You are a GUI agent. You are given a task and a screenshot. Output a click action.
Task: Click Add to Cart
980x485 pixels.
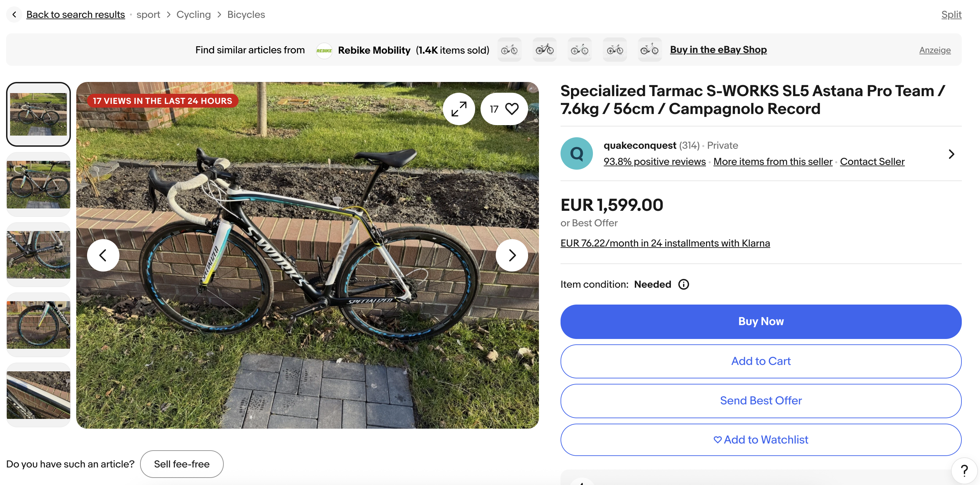761,361
